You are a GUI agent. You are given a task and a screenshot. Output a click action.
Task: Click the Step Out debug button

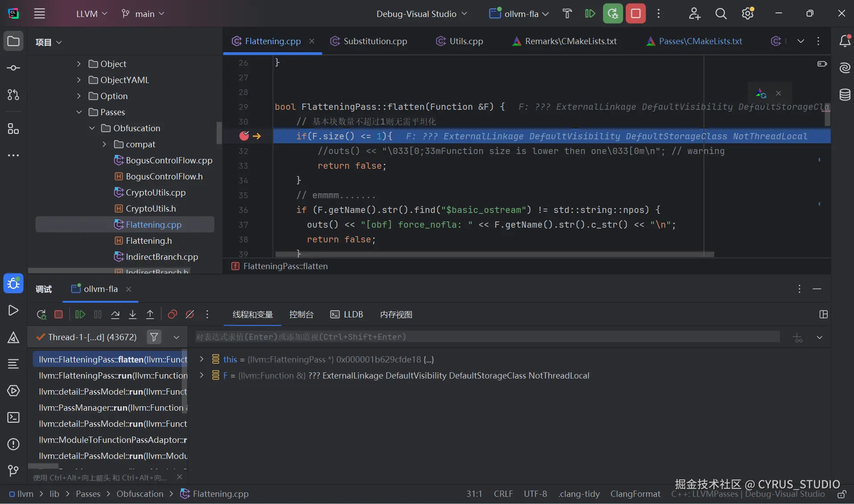(x=150, y=315)
